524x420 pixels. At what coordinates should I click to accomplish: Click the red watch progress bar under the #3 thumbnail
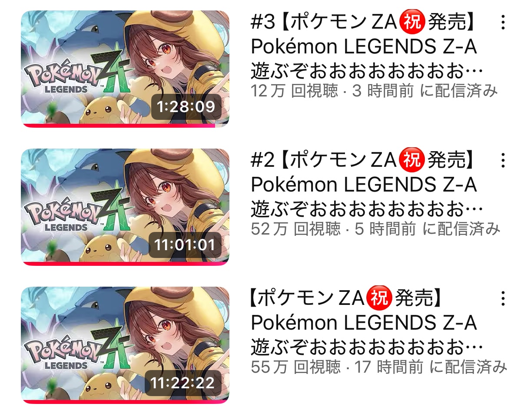pyautogui.click(x=118, y=126)
